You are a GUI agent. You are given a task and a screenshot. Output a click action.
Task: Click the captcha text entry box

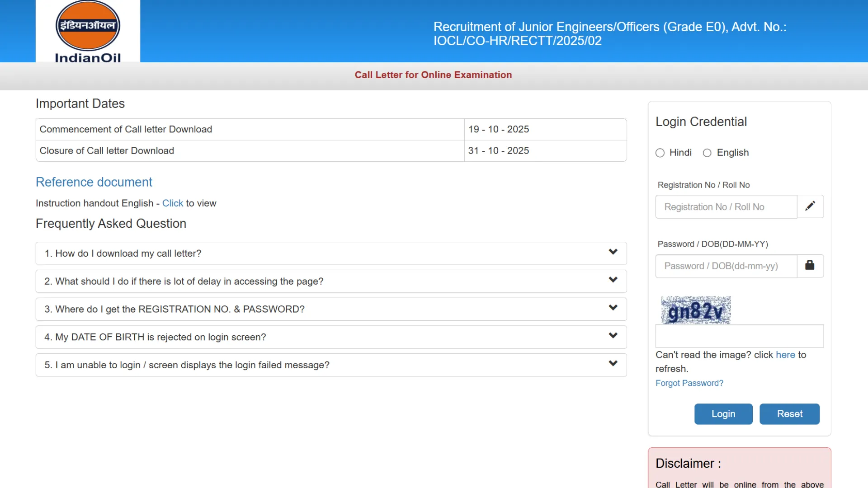coord(739,336)
